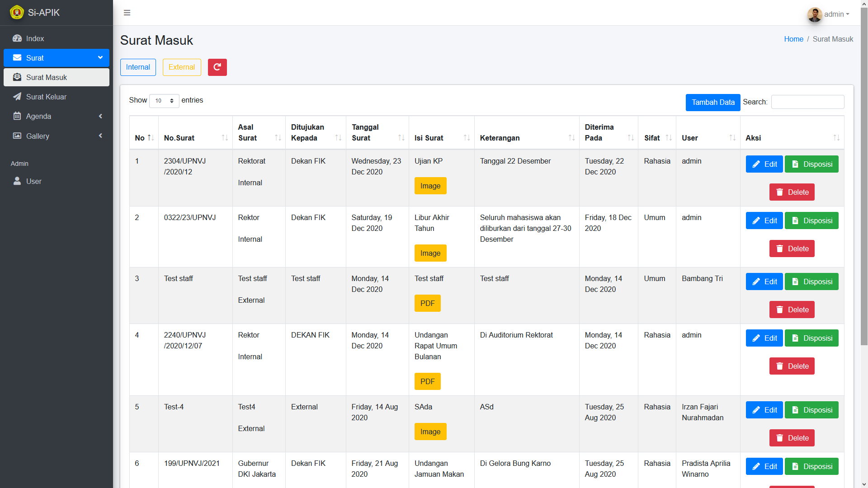Click the hamburger menu toggle icon
This screenshot has height=488, width=868.
127,13
